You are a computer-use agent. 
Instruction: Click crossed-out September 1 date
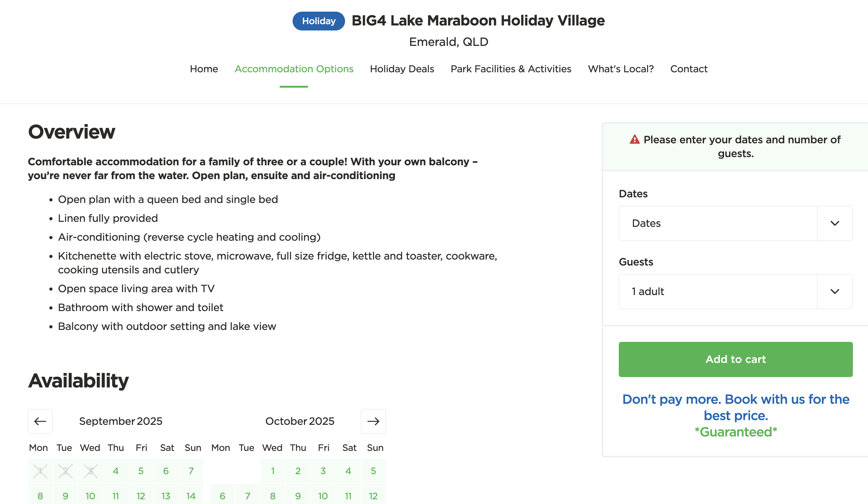[x=40, y=471]
